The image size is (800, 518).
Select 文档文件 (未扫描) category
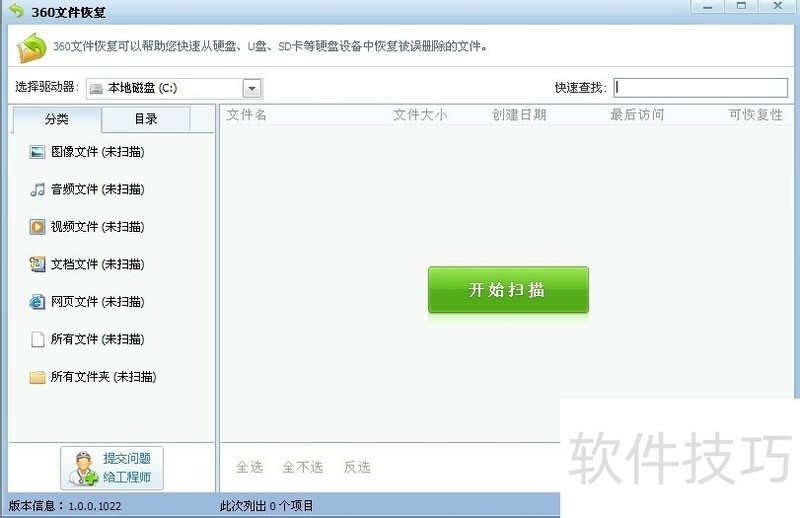pyautogui.click(x=98, y=264)
